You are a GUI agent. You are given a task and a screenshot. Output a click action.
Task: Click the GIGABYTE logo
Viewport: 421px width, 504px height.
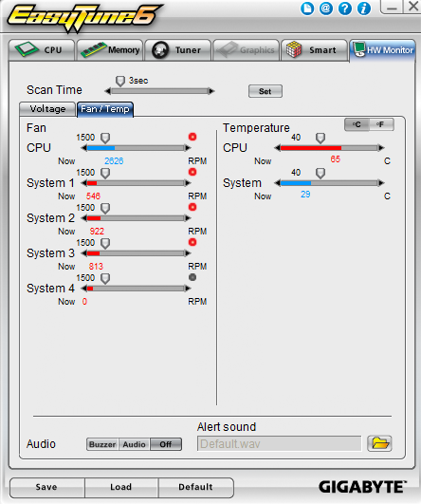pos(362,487)
